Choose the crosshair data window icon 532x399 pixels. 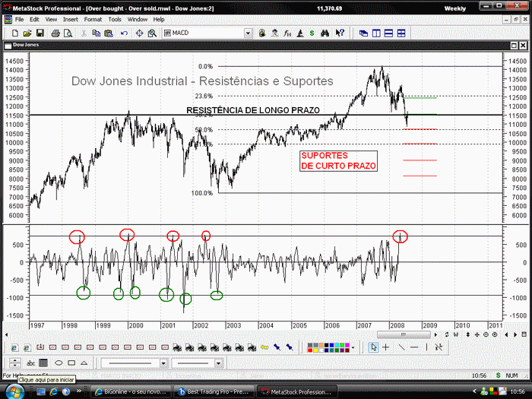tap(139, 33)
